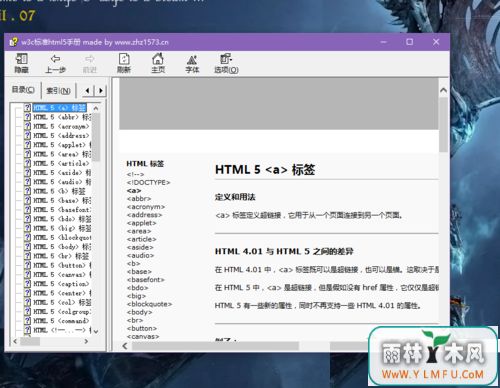This screenshot has height=388, width=500.
Task: Maximize the w3c html5 手册 window
Action: [410, 42]
